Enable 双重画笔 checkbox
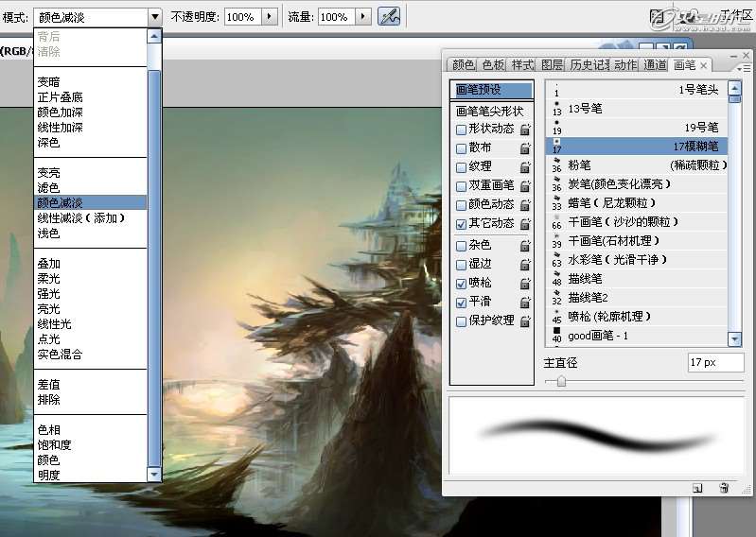This screenshot has height=537, width=756. (x=461, y=186)
